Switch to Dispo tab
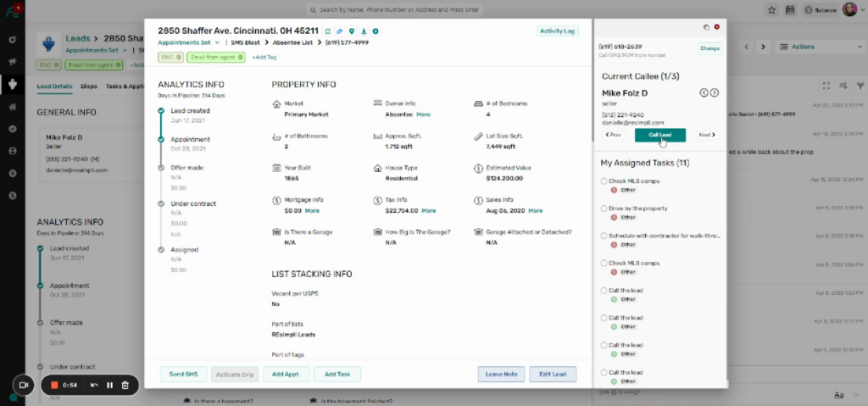Screen dimensions: 868x406 [x=88, y=86]
